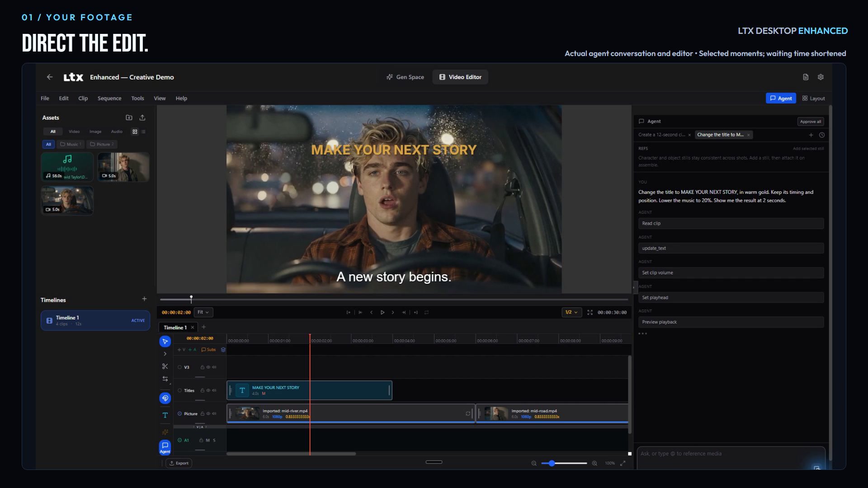Start a new agent conversation with plus
Viewport: 868px width, 488px height.
click(x=811, y=135)
